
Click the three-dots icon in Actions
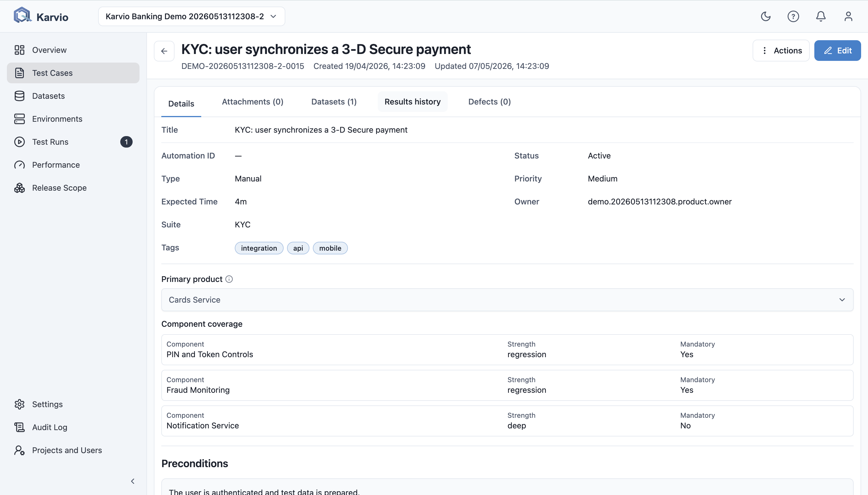click(x=764, y=51)
